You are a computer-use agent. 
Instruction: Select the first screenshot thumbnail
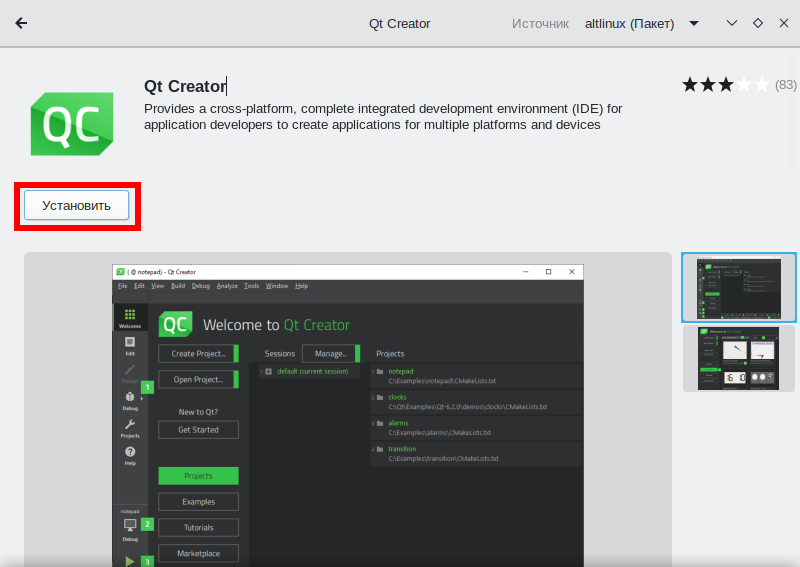[x=738, y=288]
